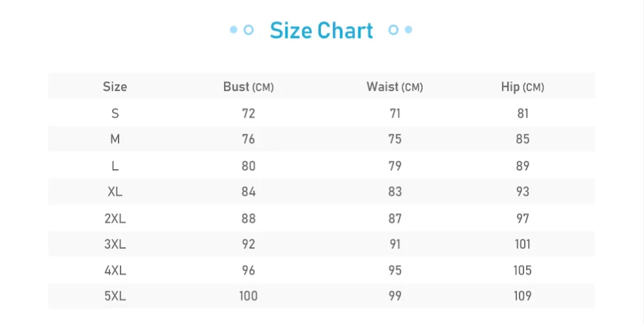Select the Waist (CM) column header
Image resolution: width=644 pixels, height=324 pixels.
tap(394, 87)
